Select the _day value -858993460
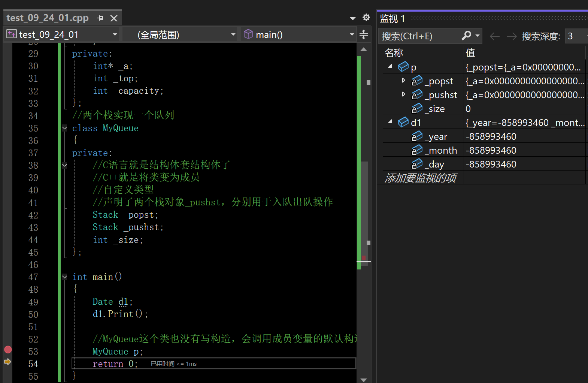The width and height of the screenshot is (588, 383). (x=491, y=164)
